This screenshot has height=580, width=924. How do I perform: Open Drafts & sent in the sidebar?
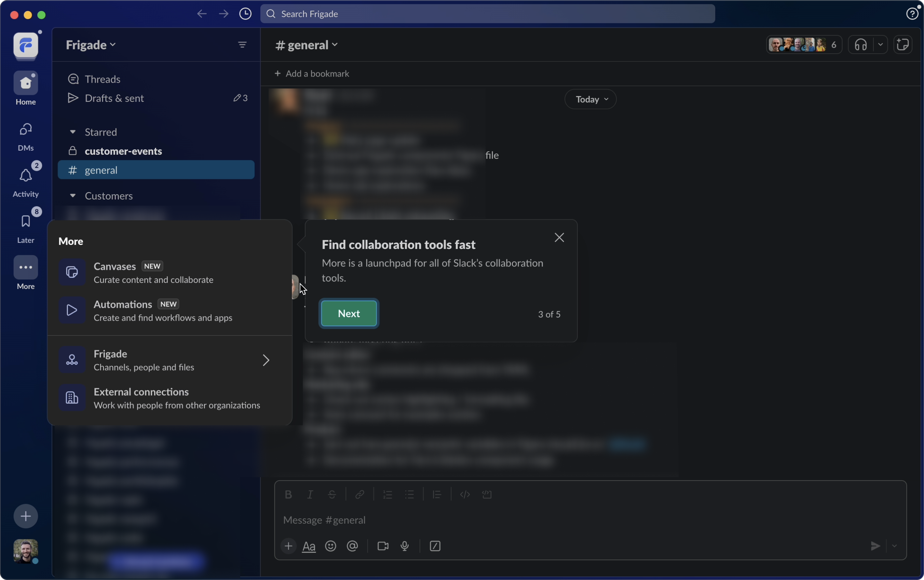click(x=156, y=98)
